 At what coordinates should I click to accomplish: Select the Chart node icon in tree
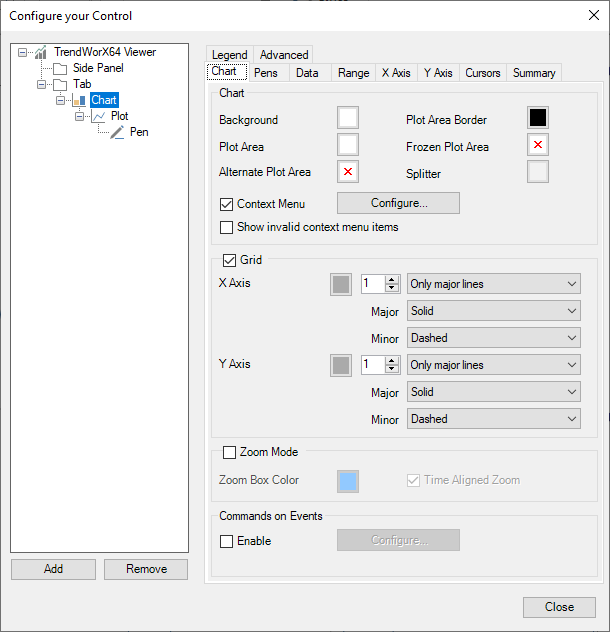pos(79,100)
